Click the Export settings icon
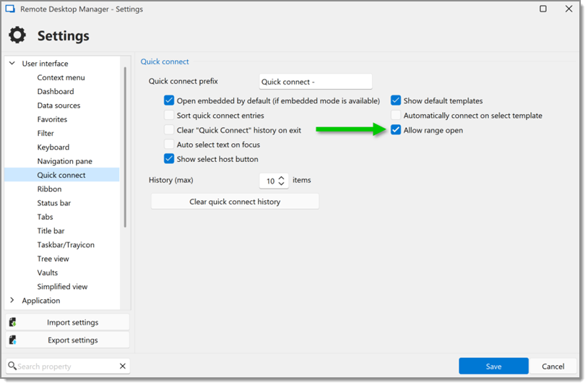The height and width of the screenshot is (386, 588). [x=13, y=341]
